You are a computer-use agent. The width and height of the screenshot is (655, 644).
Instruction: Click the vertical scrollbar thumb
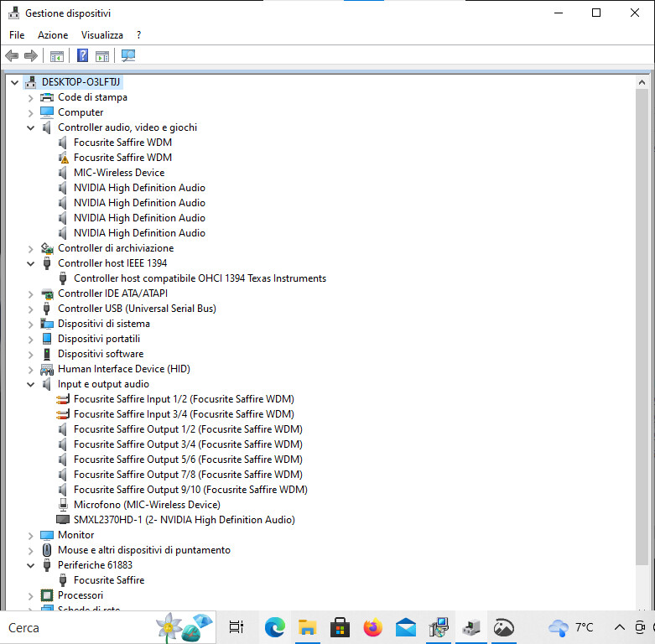click(x=642, y=326)
